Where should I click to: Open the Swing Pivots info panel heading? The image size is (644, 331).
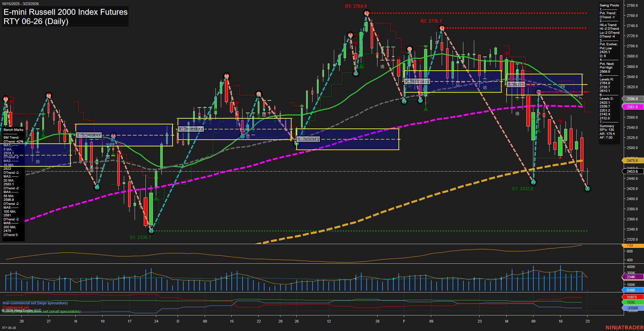609,5
